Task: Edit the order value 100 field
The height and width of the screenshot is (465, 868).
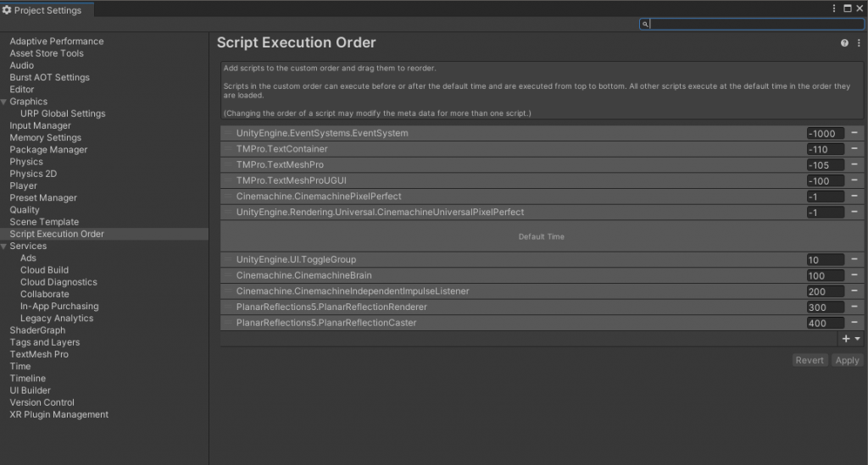Action: click(x=825, y=275)
